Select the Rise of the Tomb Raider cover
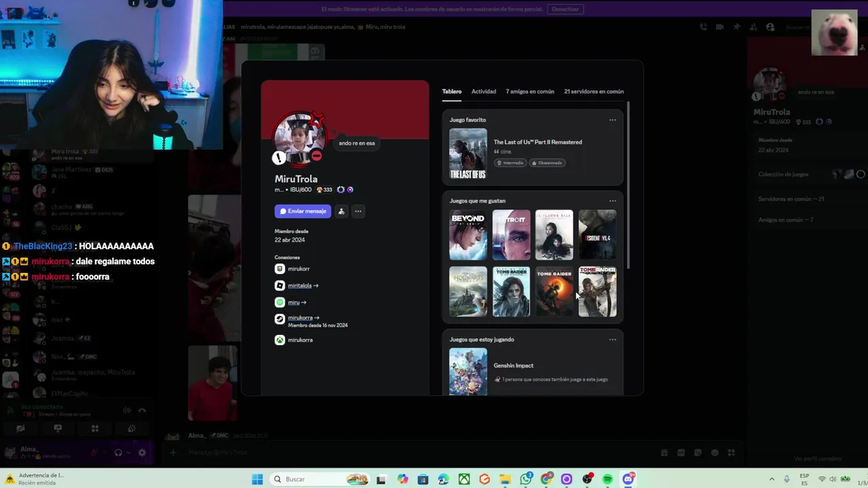Viewport: 868px width, 488px height. pos(511,291)
